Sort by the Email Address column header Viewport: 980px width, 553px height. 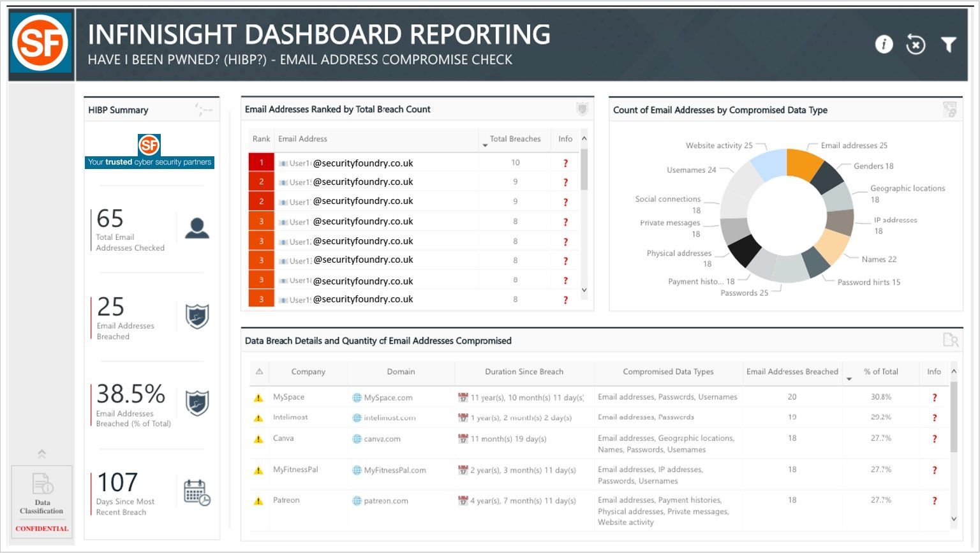pyautogui.click(x=302, y=139)
